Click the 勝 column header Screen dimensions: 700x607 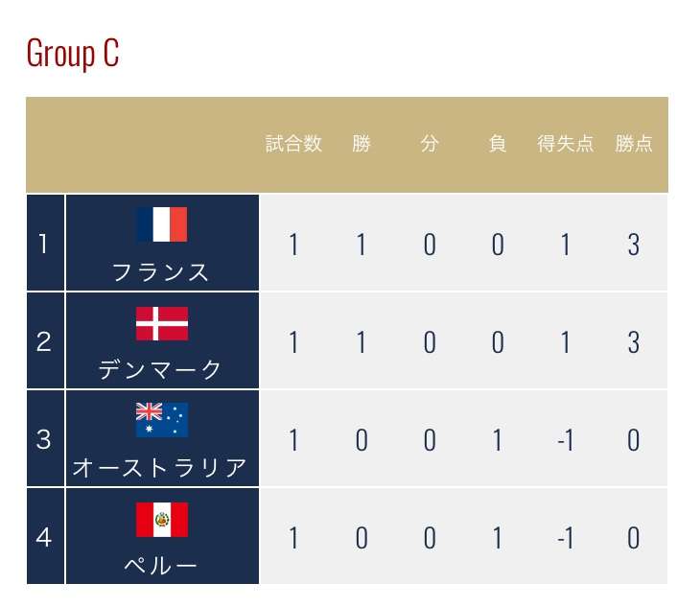[362, 144]
